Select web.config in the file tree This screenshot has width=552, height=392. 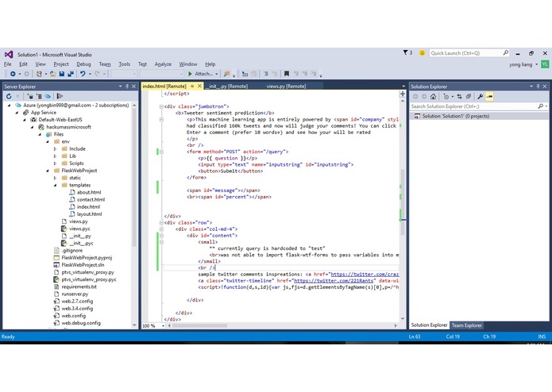[73, 316]
